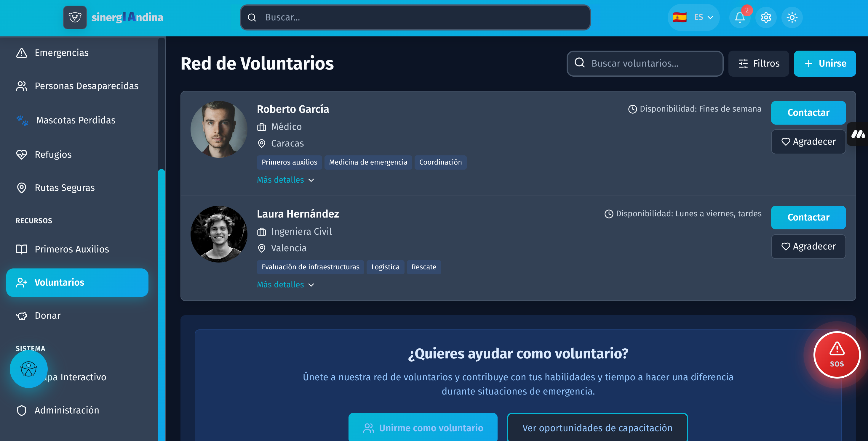868x441 pixels.
Task: Open Mascotas Perdidas paw item
Action: point(76,120)
